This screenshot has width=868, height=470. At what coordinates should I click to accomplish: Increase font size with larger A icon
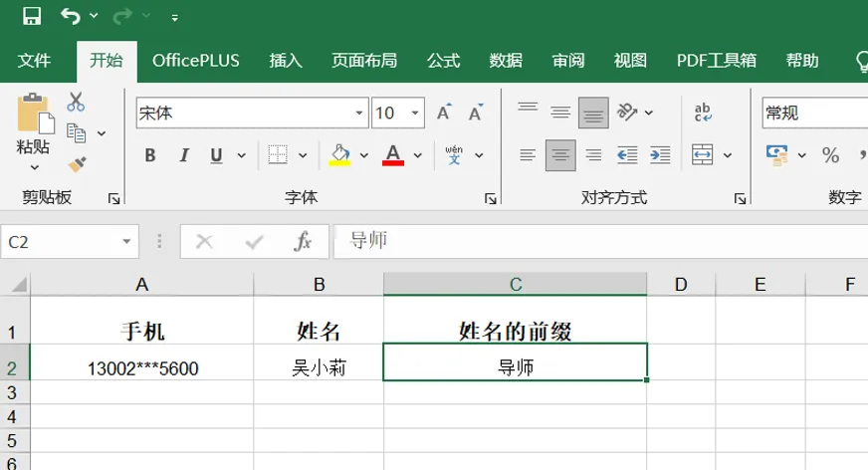click(444, 113)
